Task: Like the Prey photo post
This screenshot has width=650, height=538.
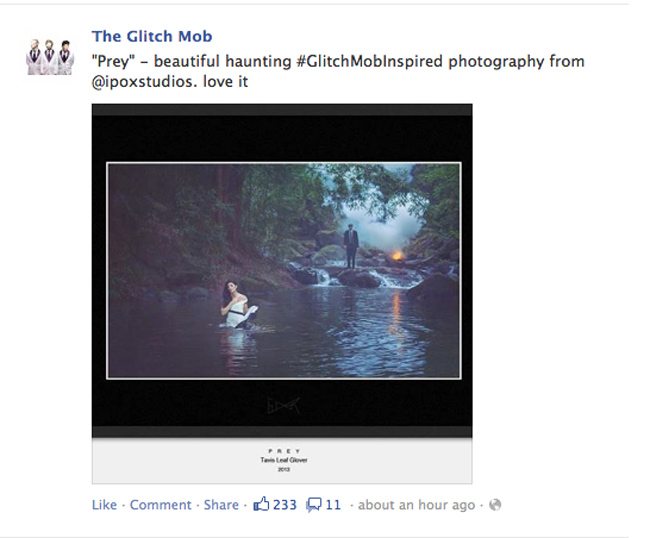Action: tap(104, 505)
